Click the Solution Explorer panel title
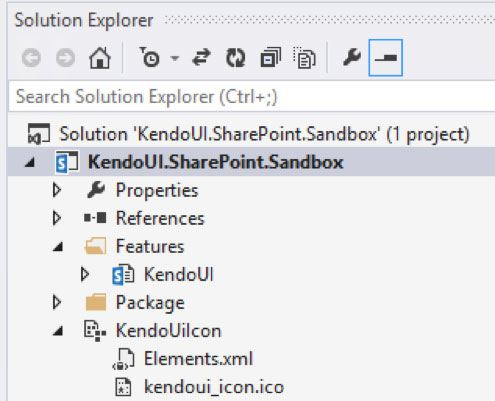 coord(84,21)
